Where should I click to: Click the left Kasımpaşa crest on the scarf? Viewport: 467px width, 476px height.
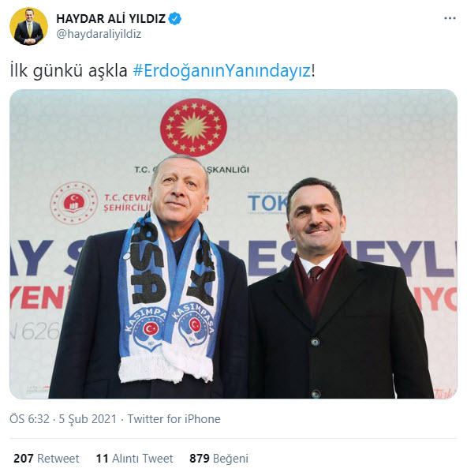pos(148,328)
